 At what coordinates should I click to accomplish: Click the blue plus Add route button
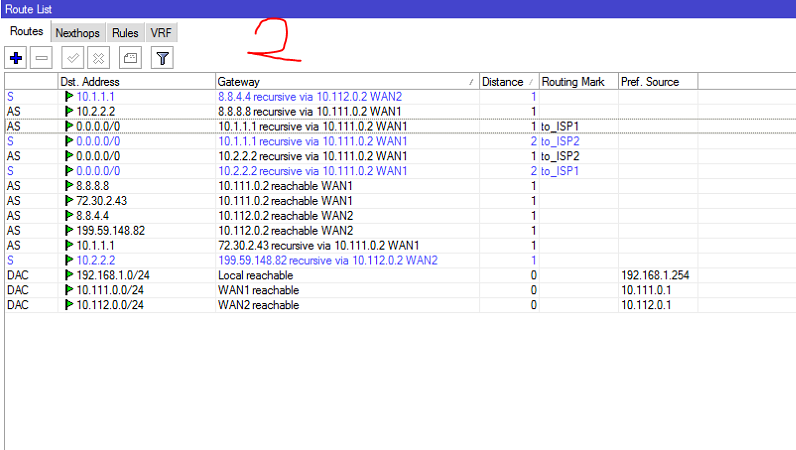[x=16, y=58]
